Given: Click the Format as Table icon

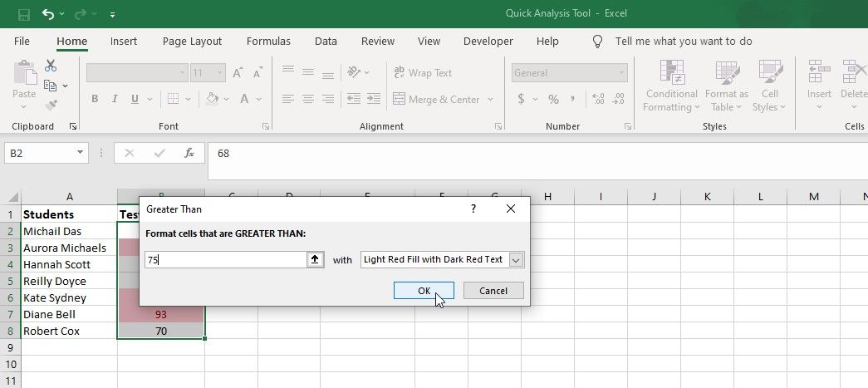Looking at the screenshot, I should [727, 73].
